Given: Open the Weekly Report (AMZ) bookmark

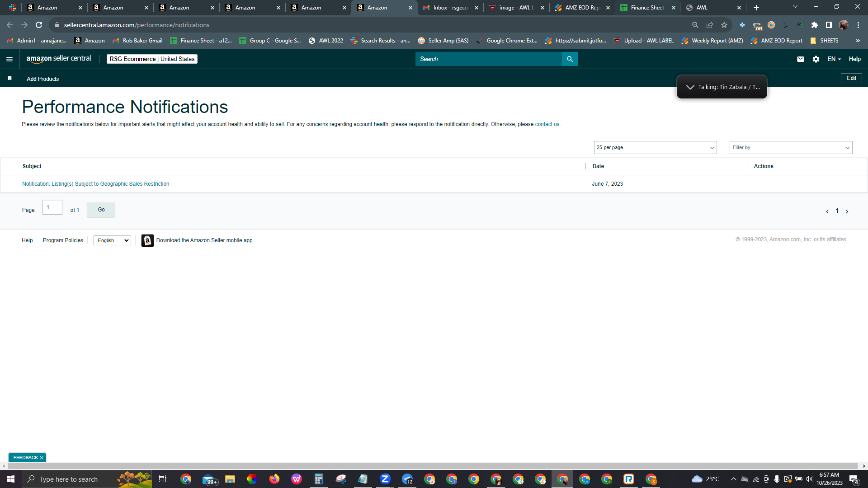Looking at the screenshot, I should click(x=712, y=41).
